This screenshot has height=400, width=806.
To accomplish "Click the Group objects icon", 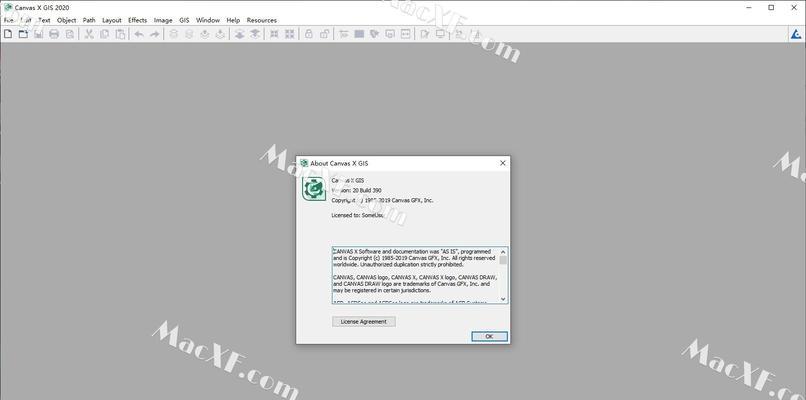I will [x=274, y=34].
